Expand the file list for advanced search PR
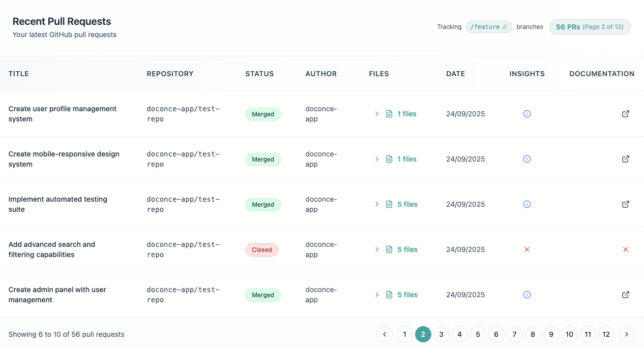Image resolution: width=644 pixels, height=348 pixels. click(x=376, y=249)
